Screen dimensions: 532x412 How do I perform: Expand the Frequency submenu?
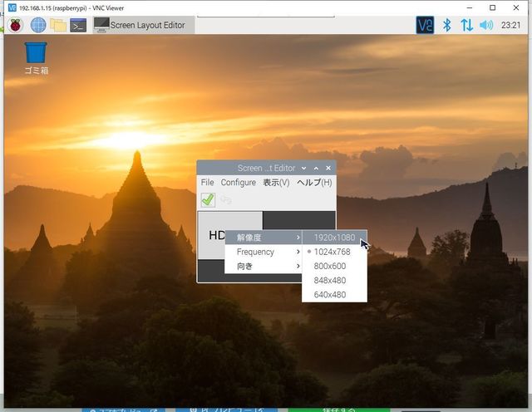pos(264,252)
